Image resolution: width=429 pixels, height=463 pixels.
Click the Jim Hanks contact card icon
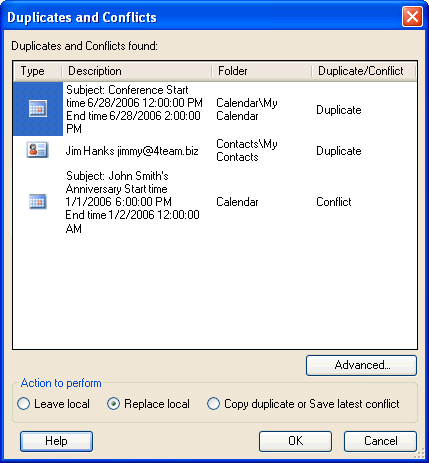click(37, 150)
